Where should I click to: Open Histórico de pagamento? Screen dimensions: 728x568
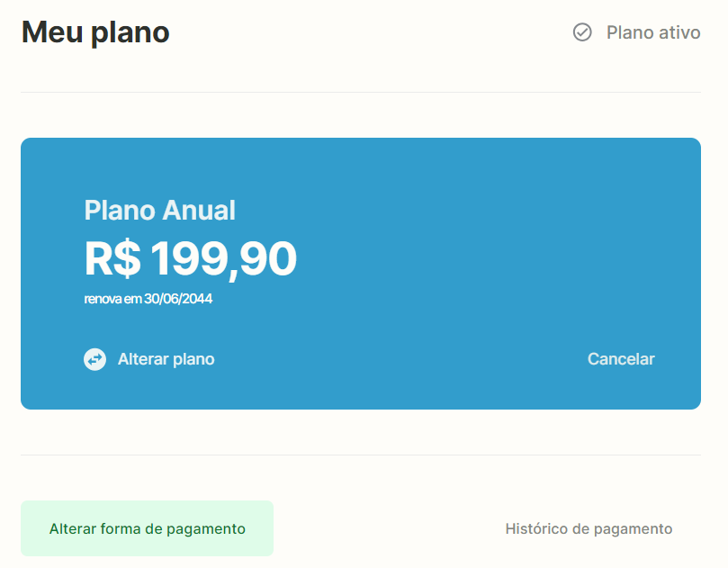click(x=589, y=529)
